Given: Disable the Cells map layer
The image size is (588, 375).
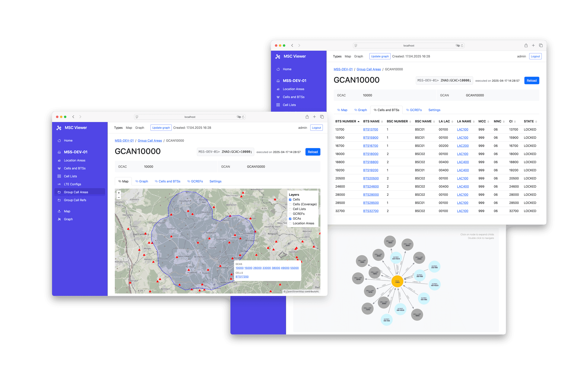Looking at the screenshot, I should tap(290, 200).
